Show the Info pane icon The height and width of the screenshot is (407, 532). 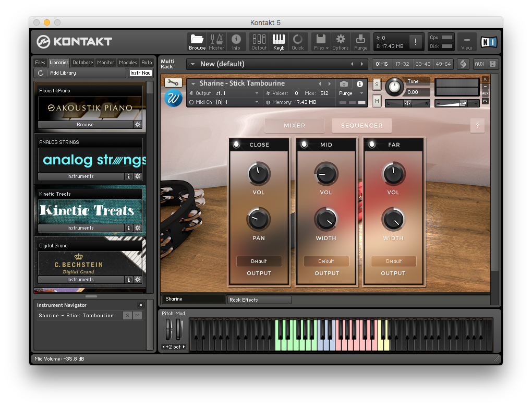pyautogui.click(x=236, y=42)
